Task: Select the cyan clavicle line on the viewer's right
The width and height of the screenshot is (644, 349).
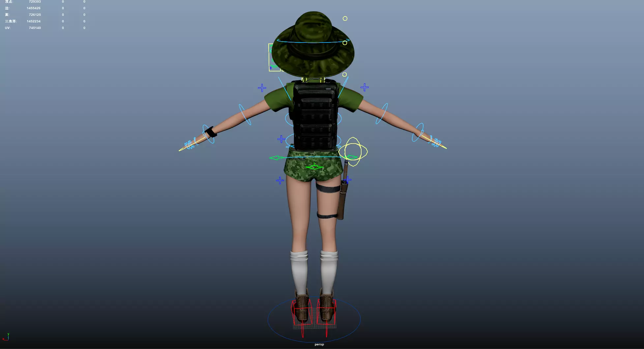Action: (343, 87)
